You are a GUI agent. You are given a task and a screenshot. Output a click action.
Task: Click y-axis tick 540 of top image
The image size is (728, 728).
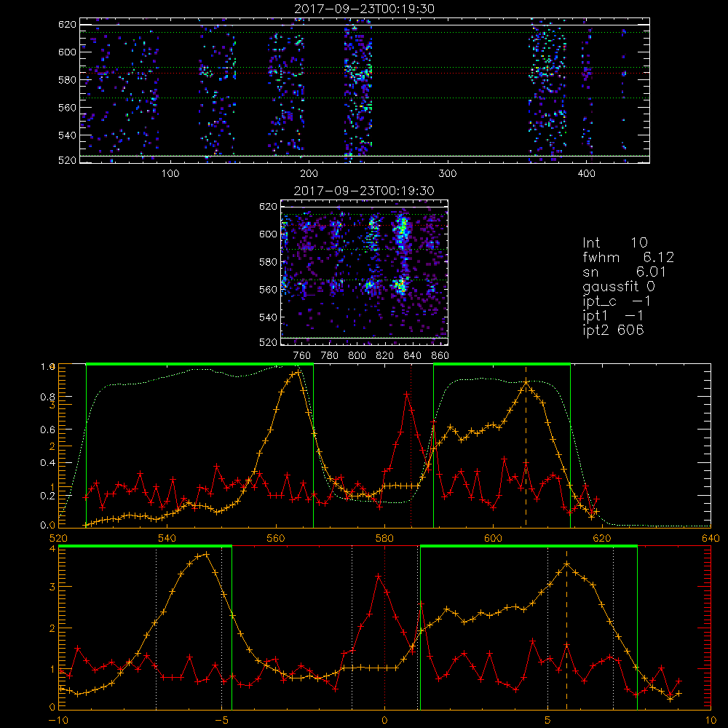click(67, 135)
